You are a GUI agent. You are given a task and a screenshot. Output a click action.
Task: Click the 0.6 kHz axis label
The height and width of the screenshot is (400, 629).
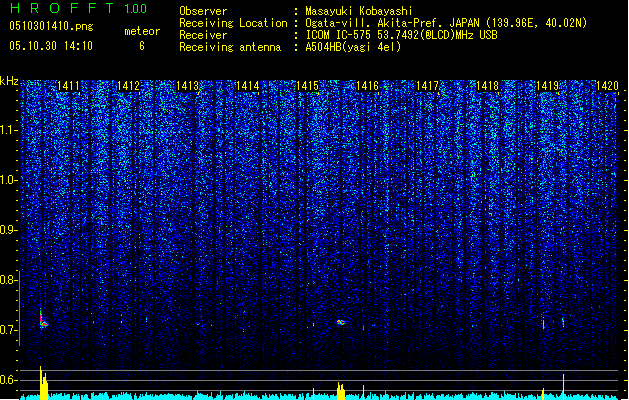click(8, 380)
